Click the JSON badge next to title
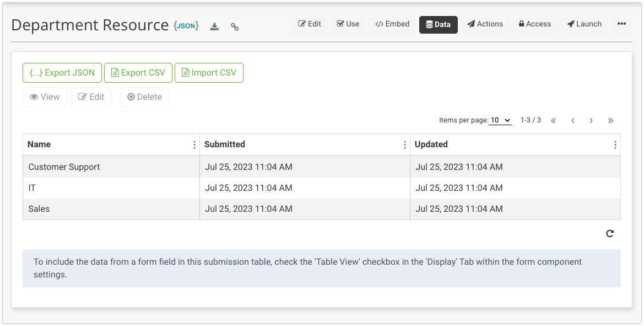Screen dimensions: 644x326 pyautogui.click(x=186, y=26)
